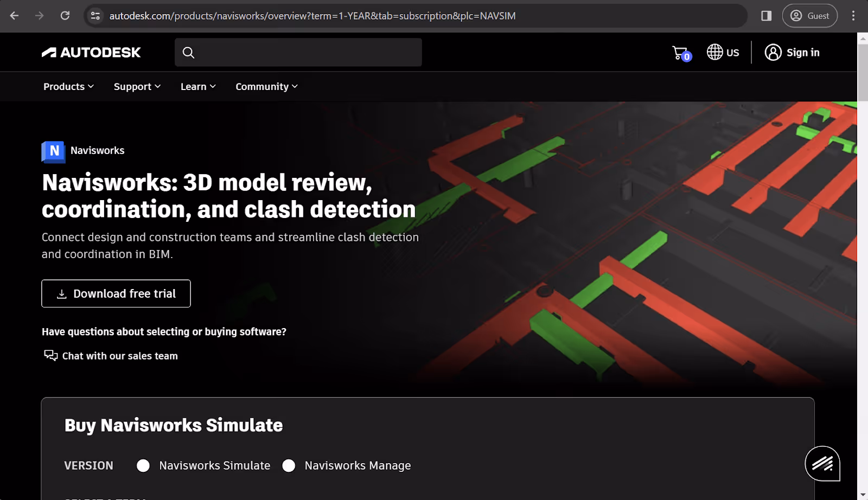Reload the page with refresh icon
Screen dimensions: 868x500
tap(65, 16)
